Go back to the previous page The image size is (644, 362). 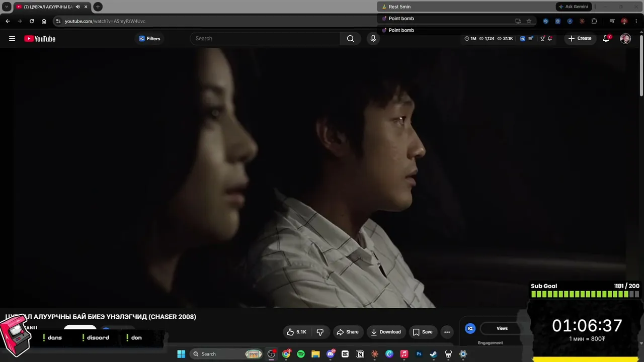tap(8, 21)
